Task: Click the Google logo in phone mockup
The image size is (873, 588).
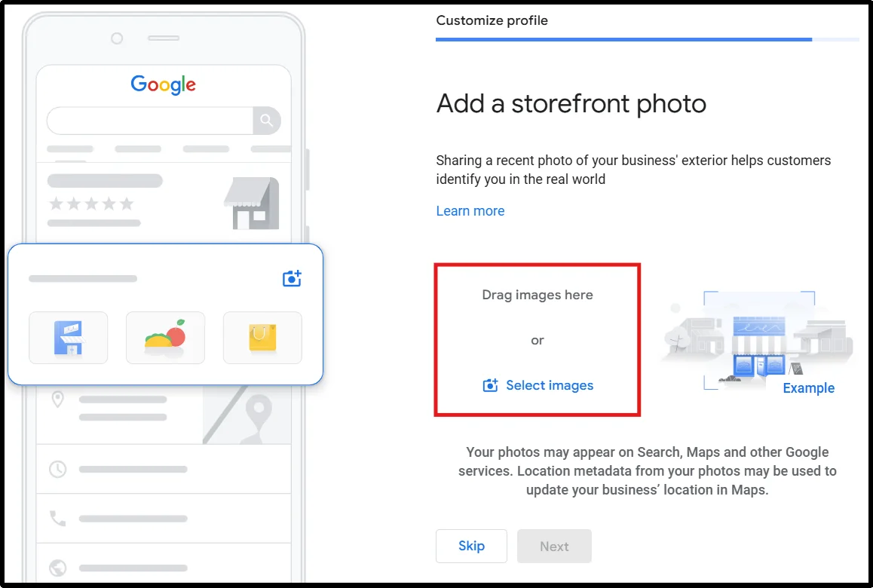Action: (163, 84)
